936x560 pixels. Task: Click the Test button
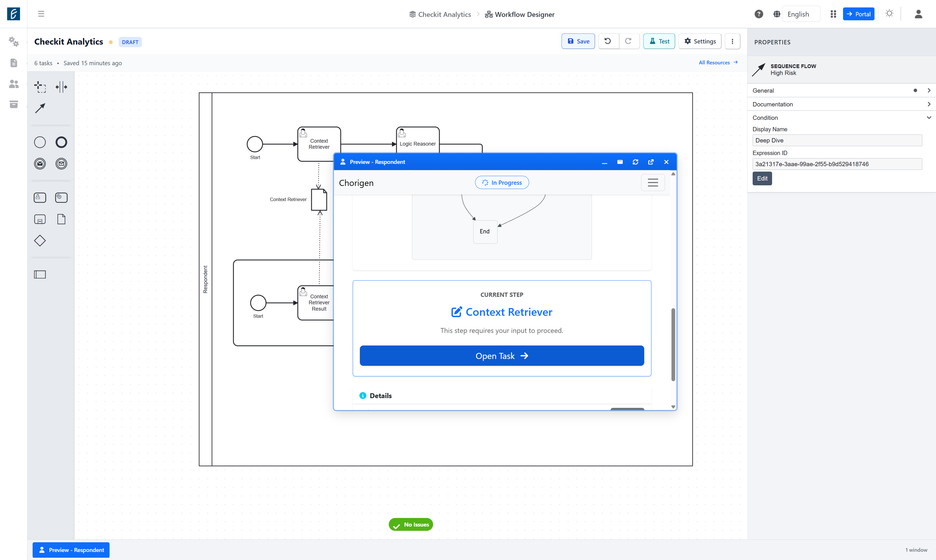coord(659,41)
